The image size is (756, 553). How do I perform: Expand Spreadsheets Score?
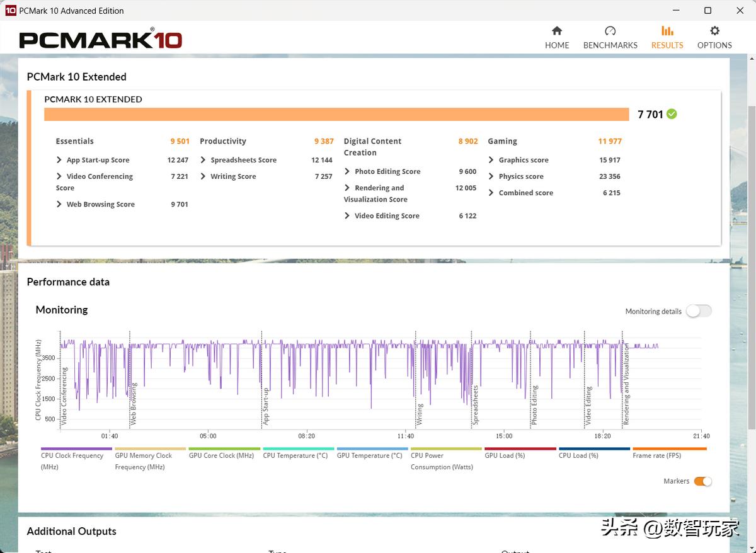pyautogui.click(x=203, y=160)
